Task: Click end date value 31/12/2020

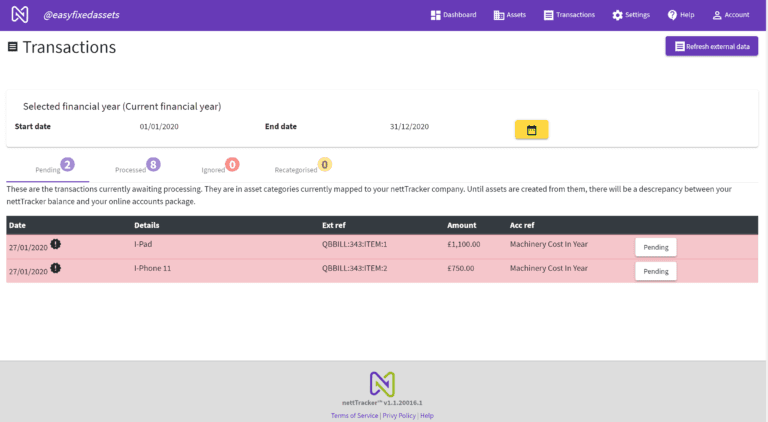Action: coord(409,126)
